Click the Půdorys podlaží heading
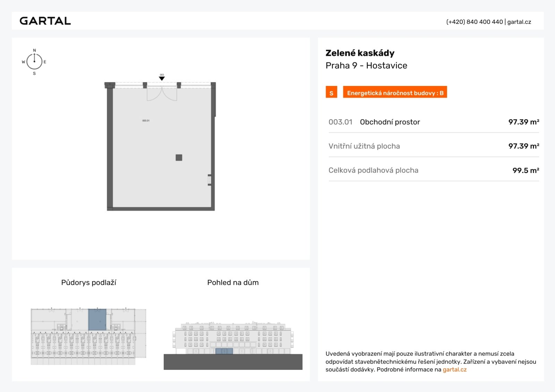This screenshot has width=555, height=392. 88,282
